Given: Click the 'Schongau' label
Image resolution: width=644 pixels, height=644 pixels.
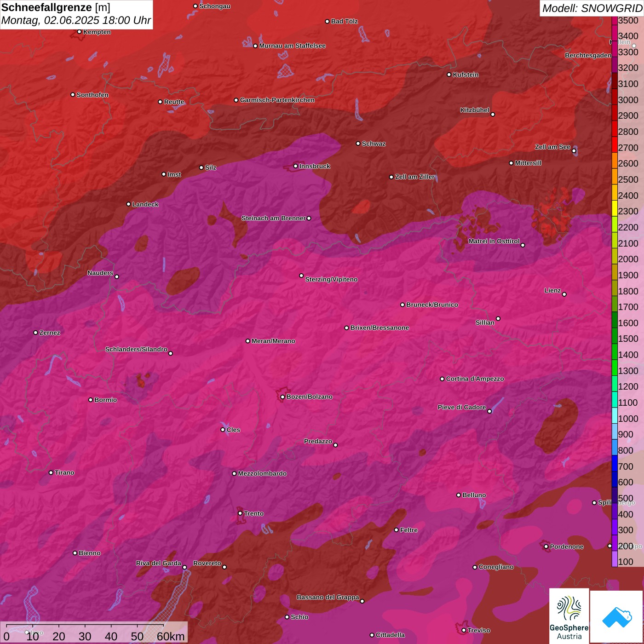Looking at the screenshot, I should click(x=214, y=6).
